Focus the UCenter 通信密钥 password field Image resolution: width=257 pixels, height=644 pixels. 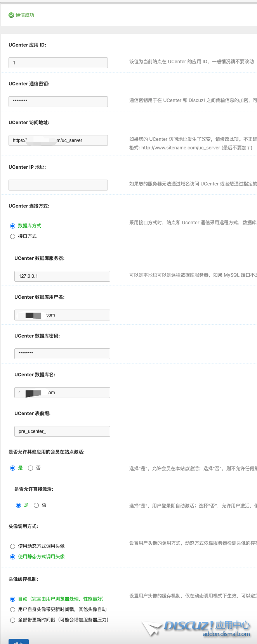58,102
